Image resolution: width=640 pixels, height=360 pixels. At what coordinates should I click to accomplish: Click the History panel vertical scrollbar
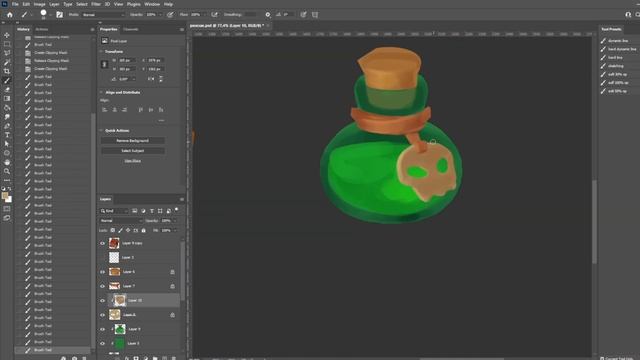coord(93,230)
